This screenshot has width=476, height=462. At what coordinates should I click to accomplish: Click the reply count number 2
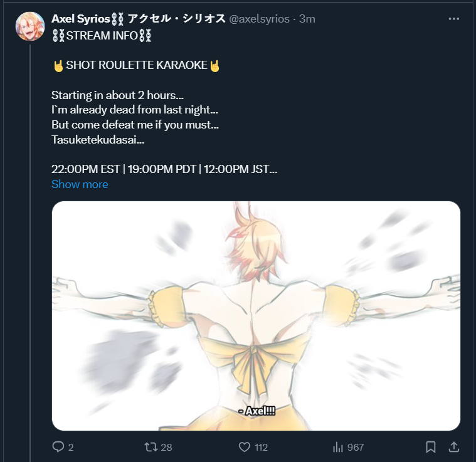pyautogui.click(x=71, y=447)
